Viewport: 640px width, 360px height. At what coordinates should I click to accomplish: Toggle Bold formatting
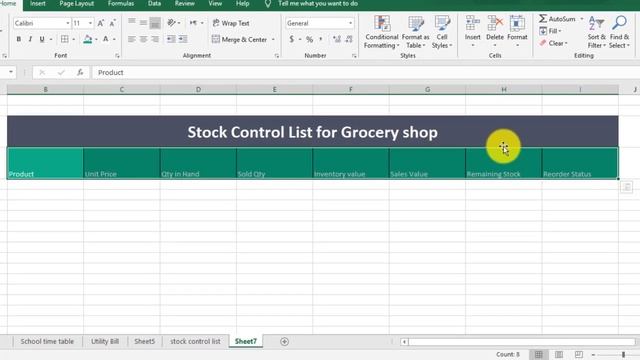[18, 39]
